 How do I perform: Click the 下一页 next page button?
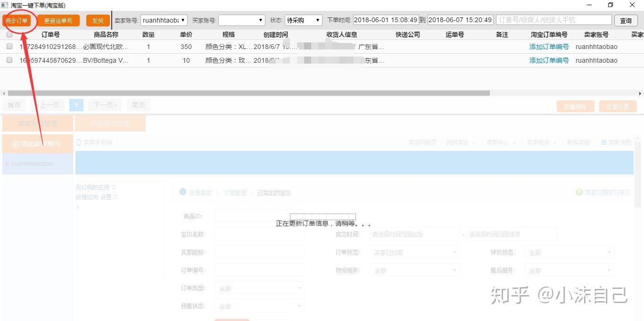(105, 105)
